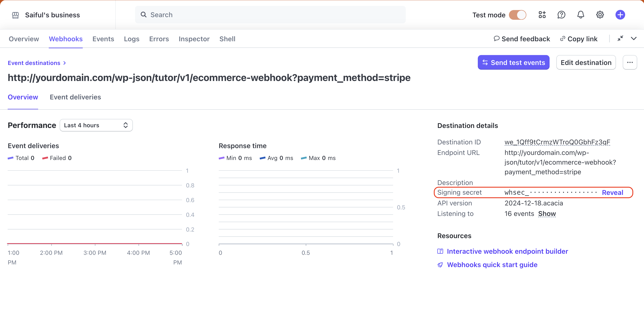644x309 pixels.
Task: Open the notifications bell icon
Action: tap(581, 15)
